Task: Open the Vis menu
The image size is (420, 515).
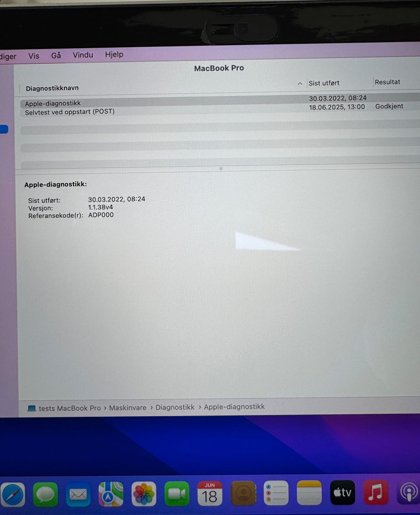Action: [x=34, y=56]
